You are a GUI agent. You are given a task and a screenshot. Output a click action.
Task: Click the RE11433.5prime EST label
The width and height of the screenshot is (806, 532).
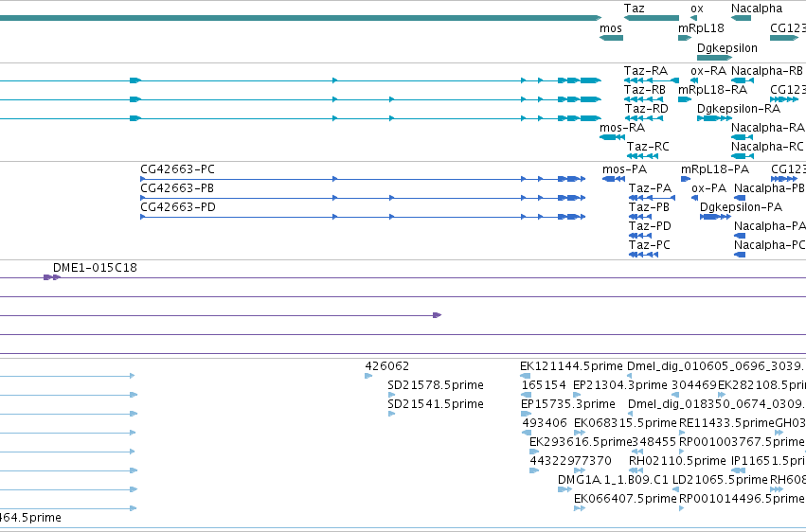click(x=726, y=424)
